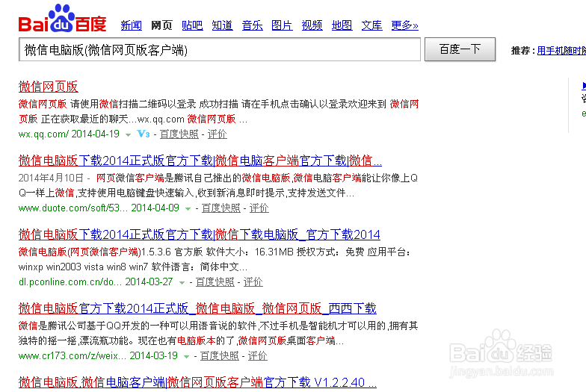This screenshot has height=392, width=586.
Task: Open 百度快照 for the wx.qq.com result
Action: pos(179,134)
